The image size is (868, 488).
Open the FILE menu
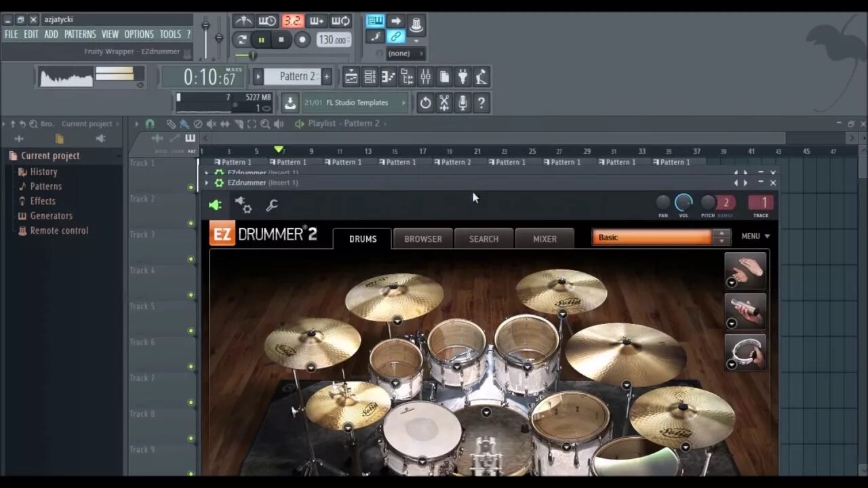click(x=12, y=34)
